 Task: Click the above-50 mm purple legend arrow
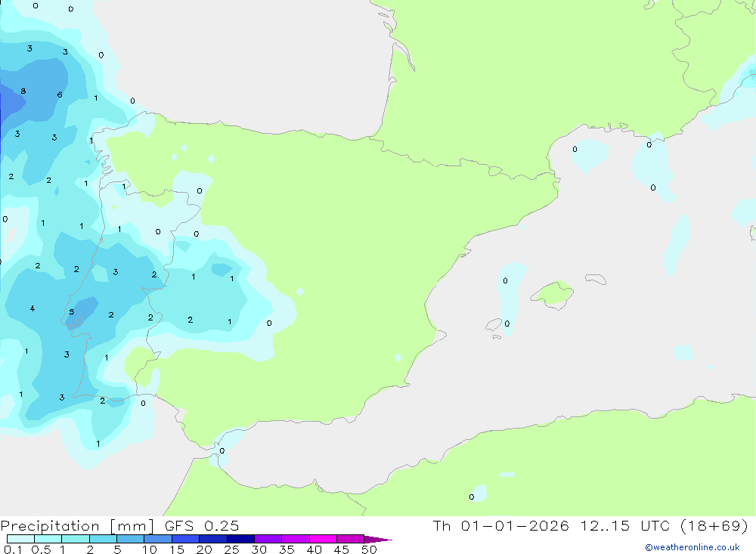377,539
